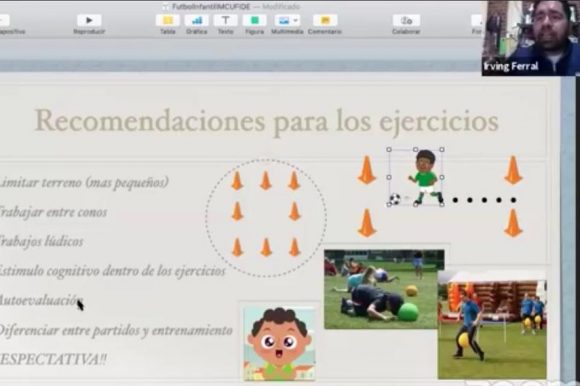The width and height of the screenshot is (580, 386).
Task: Select the black dotted line of dots
Action: click(484, 200)
